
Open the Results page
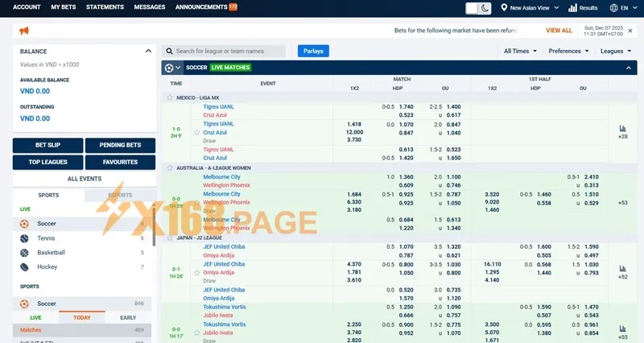click(x=583, y=8)
